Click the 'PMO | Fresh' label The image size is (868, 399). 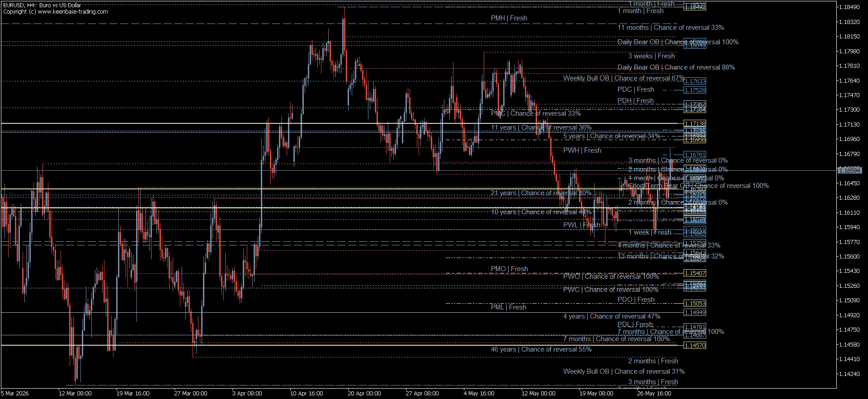(x=509, y=269)
